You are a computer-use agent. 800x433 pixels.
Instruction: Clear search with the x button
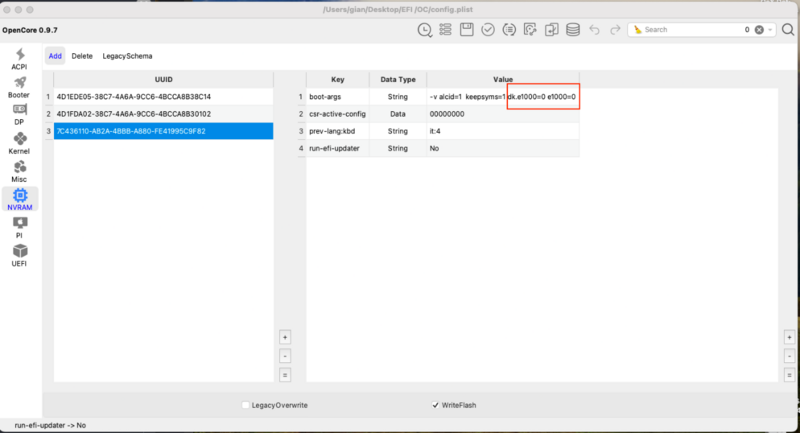coord(759,30)
